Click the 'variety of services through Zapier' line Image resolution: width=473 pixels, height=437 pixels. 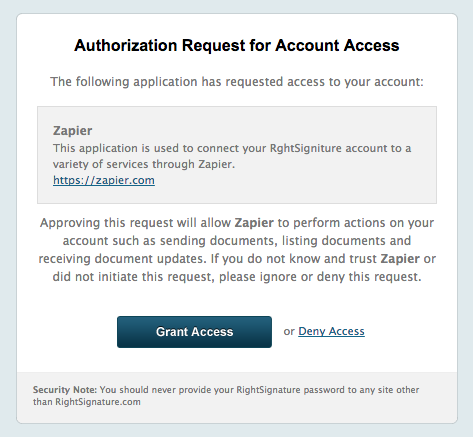pyautogui.click(x=144, y=164)
